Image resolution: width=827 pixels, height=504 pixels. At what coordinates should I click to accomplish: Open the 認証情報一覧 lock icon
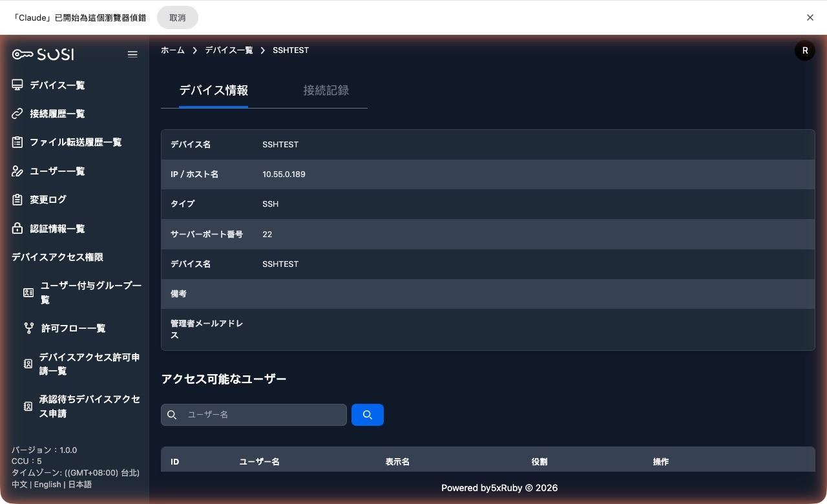17,228
